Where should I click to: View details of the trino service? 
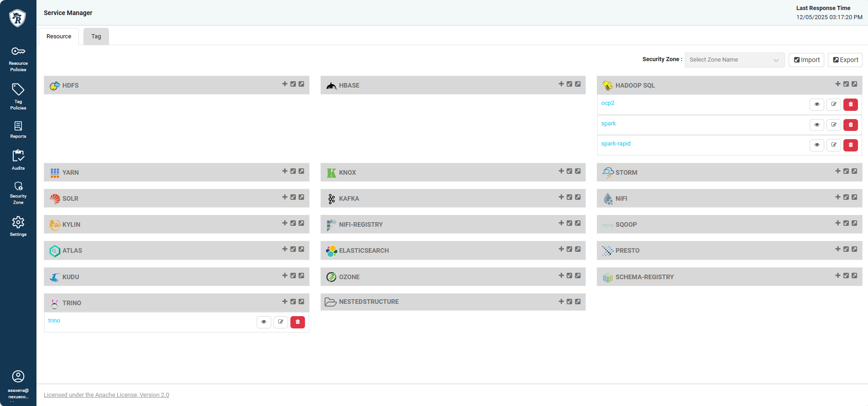pos(264,322)
